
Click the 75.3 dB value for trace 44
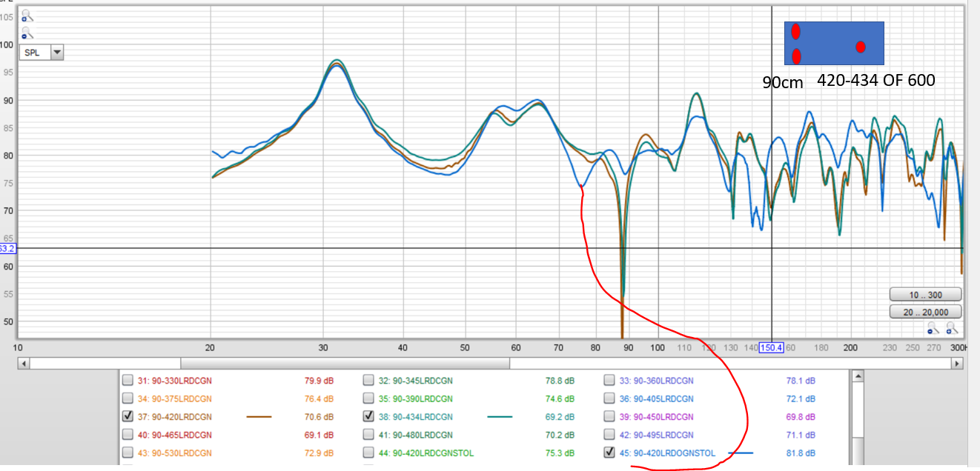coord(560,453)
